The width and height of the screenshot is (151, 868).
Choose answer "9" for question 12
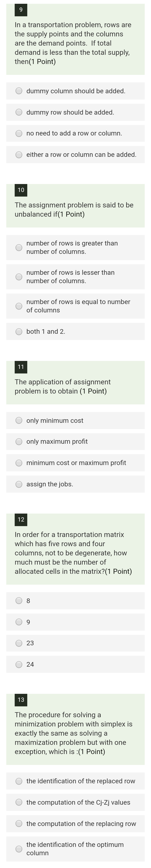19,622
